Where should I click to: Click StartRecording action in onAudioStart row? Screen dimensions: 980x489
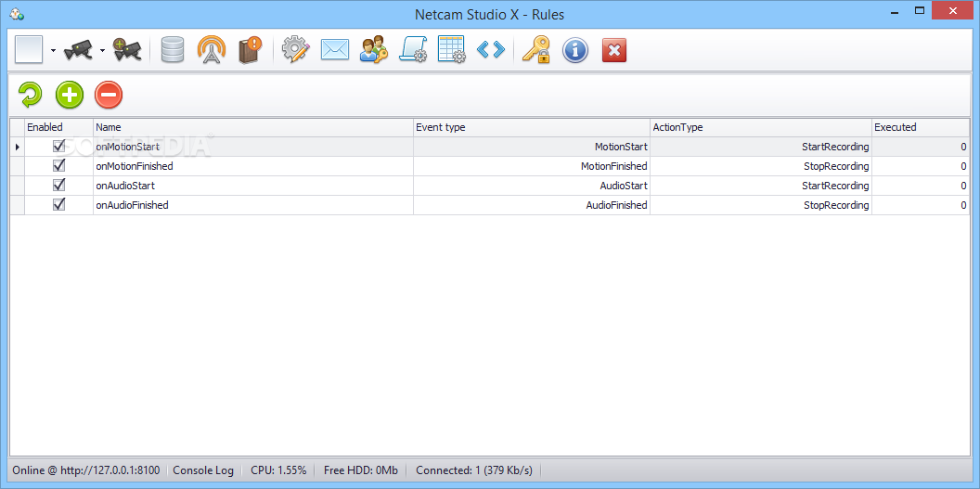click(761, 186)
